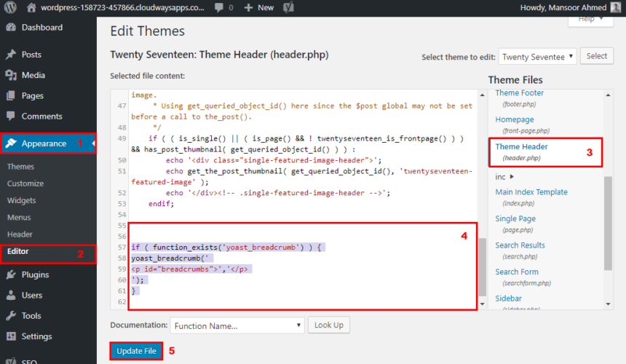Click Media library icon
626x364 pixels.
tap(11, 75)
